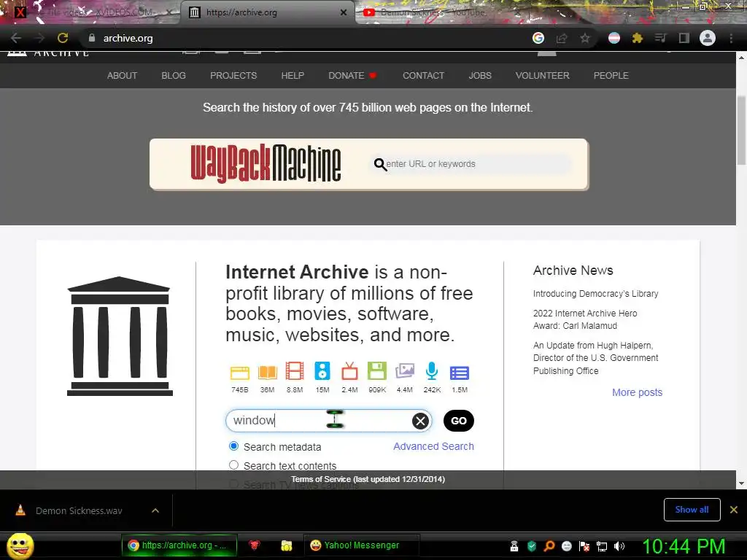Click the GO search button

[458, 421]
